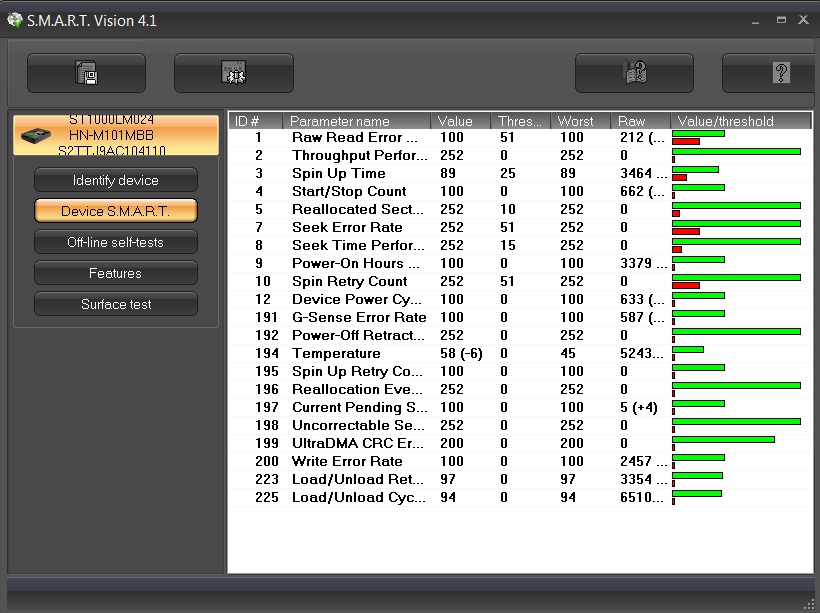Select the Spin Retry Count row

tap(520, 281)
